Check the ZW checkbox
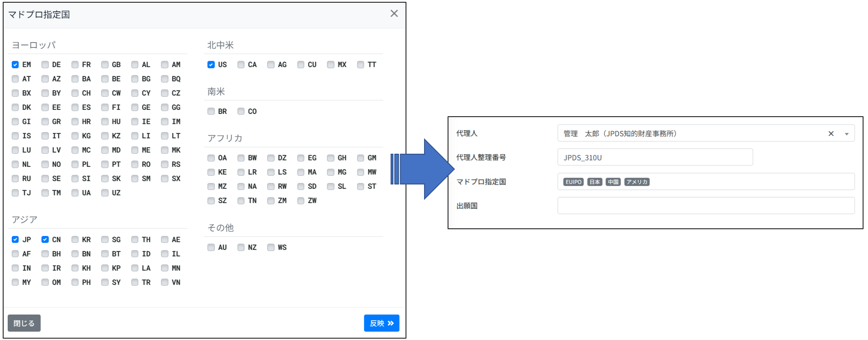This screenshot has width=868, height=340. click(x=301, y=201)
